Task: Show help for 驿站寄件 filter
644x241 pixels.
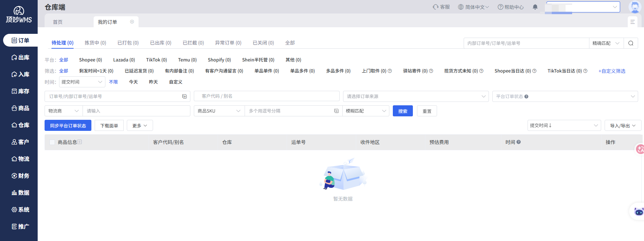Action: [x=431, y=71]
